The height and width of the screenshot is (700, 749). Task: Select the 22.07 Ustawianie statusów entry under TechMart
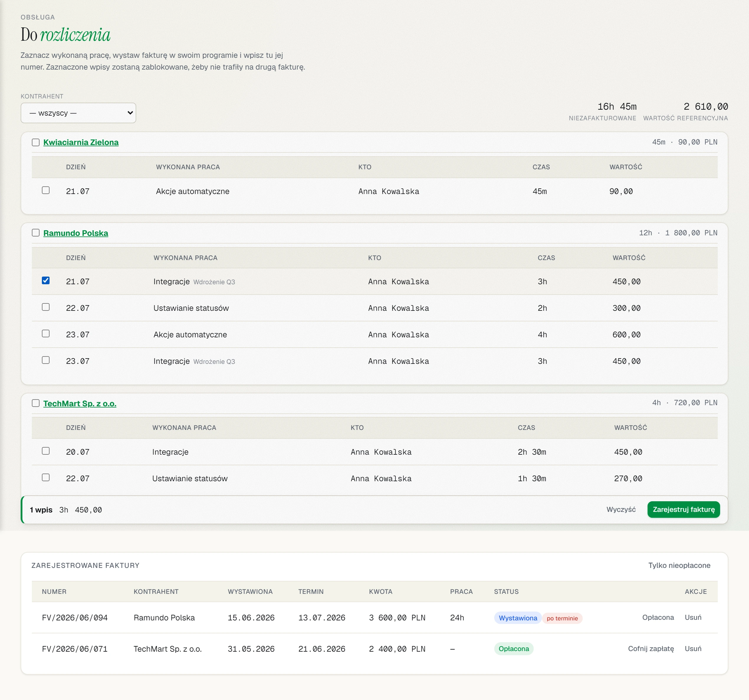point(46,477)
